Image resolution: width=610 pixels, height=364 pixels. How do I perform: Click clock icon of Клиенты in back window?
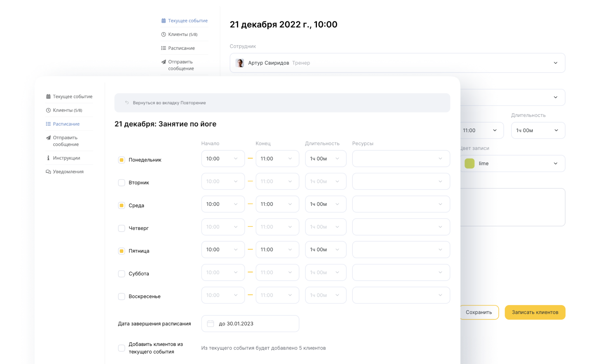(x=164, y=35)
